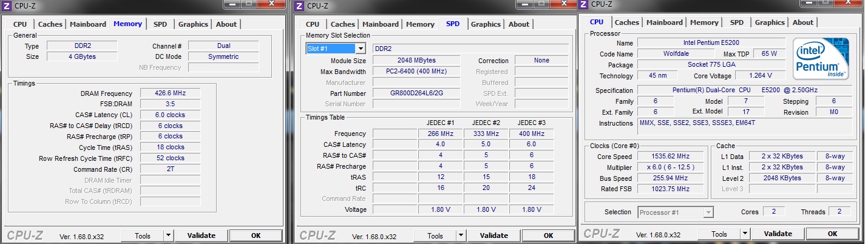Click the FSB:DRAM 3:5 value
Viewport: 868px width, 244px height.
(170, 104)
